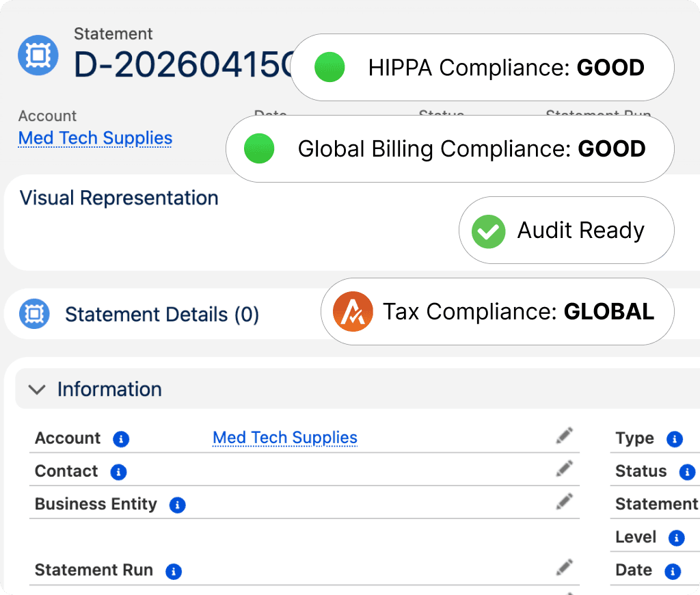Click the statement number D-20260415 title

(182, 65)
